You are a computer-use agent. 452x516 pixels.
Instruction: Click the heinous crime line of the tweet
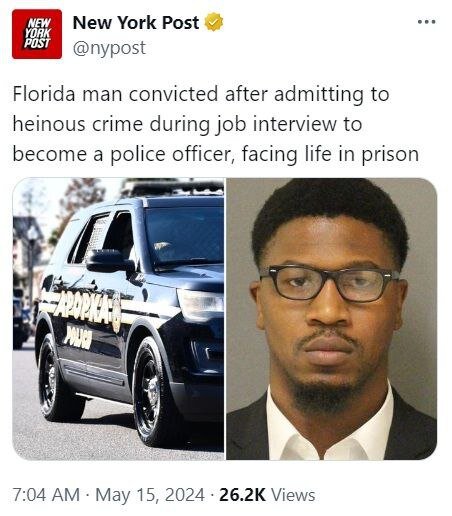click(187, 124)
